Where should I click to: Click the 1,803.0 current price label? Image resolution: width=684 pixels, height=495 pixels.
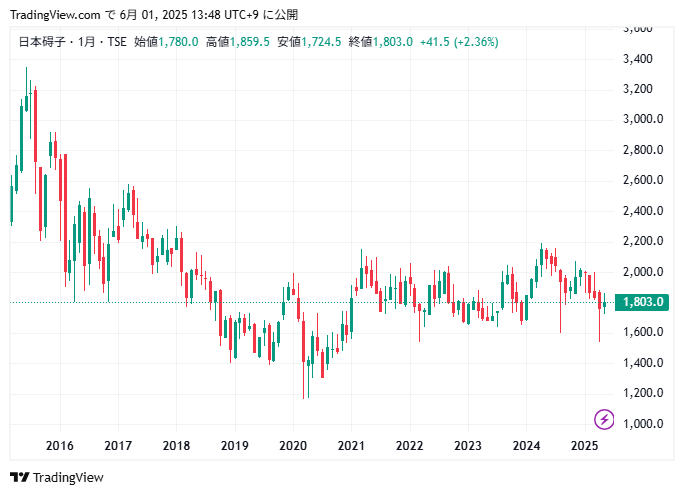[642, 302]
